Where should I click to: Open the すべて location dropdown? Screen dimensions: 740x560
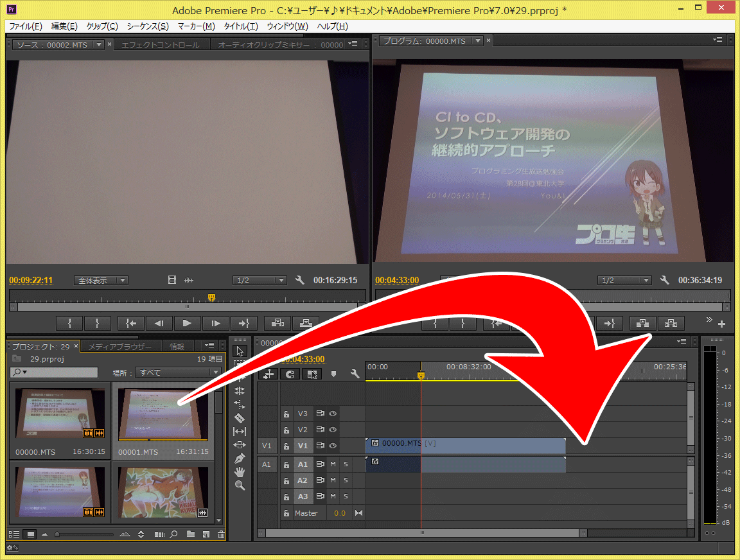click(177, 372)
